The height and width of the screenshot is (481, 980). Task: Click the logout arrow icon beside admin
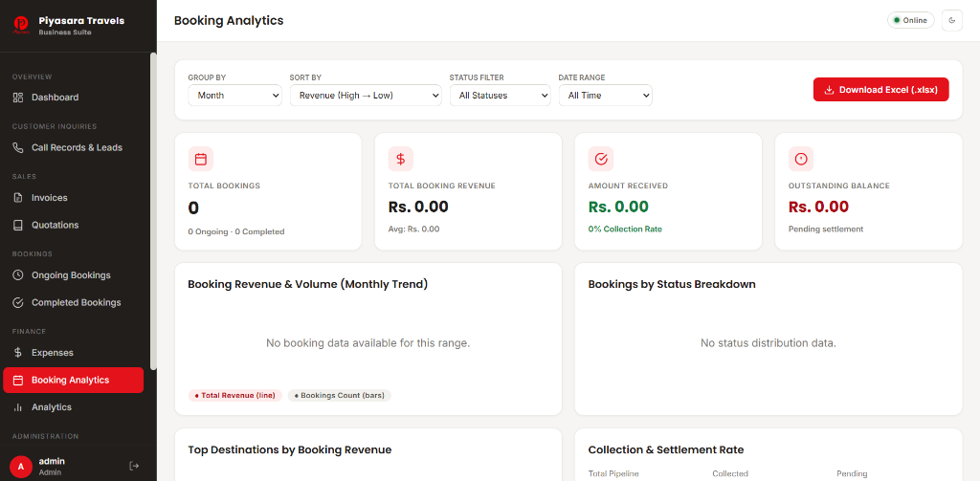[134, 466]
